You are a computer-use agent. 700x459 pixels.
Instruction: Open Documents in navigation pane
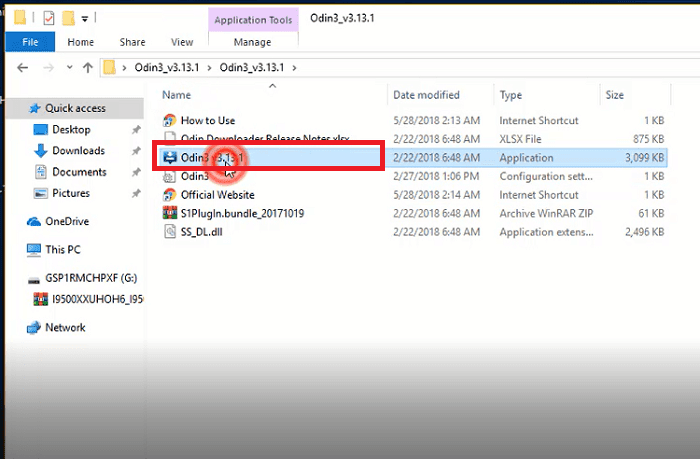tap(79, 172)
